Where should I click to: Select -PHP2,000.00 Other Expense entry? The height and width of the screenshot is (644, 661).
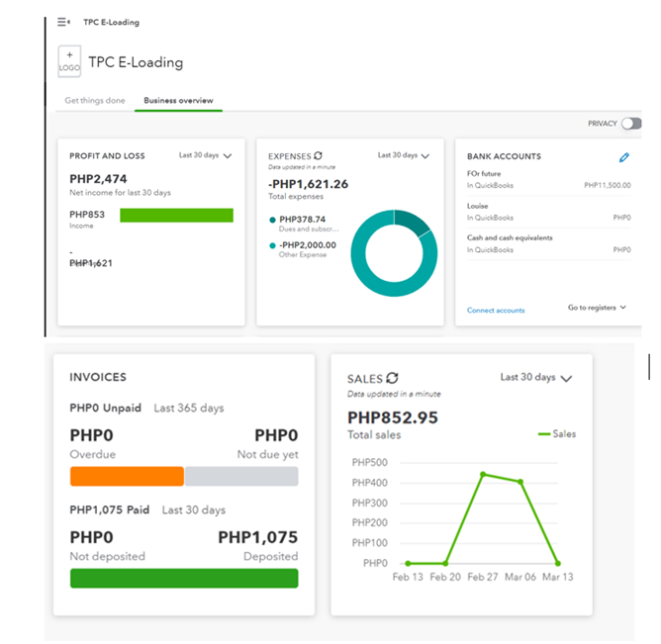tap(303, 249)
